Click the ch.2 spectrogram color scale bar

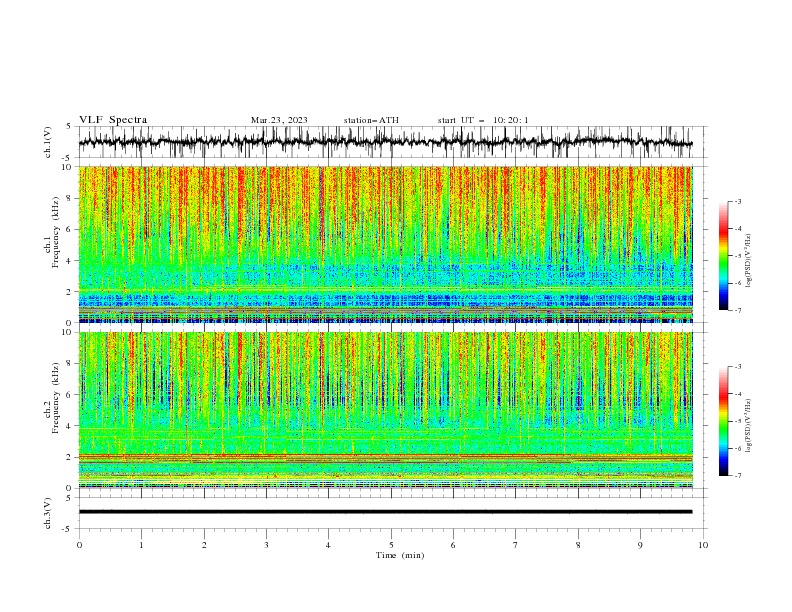(x=724, y=421)
